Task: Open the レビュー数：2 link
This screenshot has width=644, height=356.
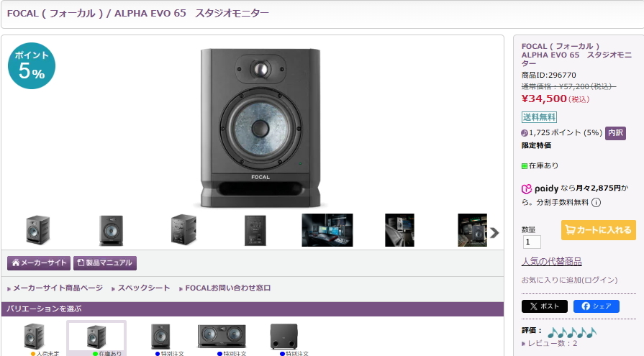Action: tap(553, 343)
